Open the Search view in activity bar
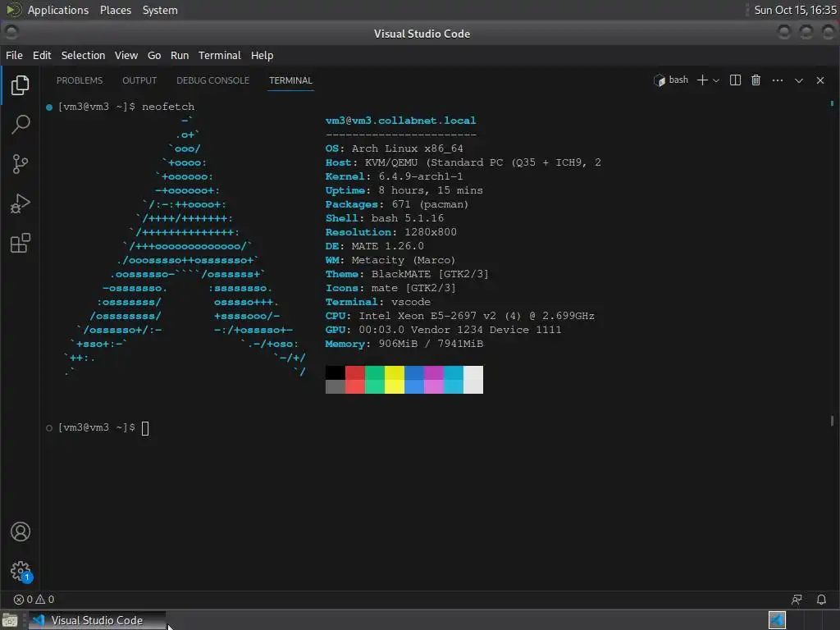Screen dimensions: 840x630 pos(20,125)
